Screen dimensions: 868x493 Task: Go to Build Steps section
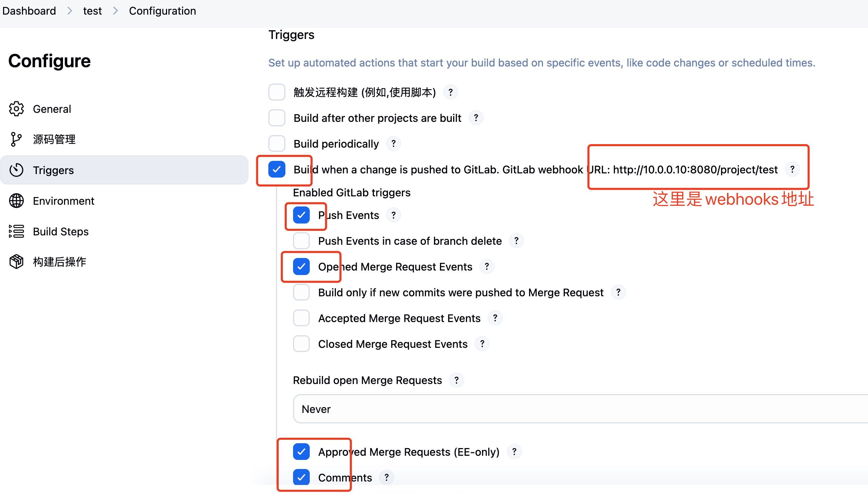click(x=61, y=232)
